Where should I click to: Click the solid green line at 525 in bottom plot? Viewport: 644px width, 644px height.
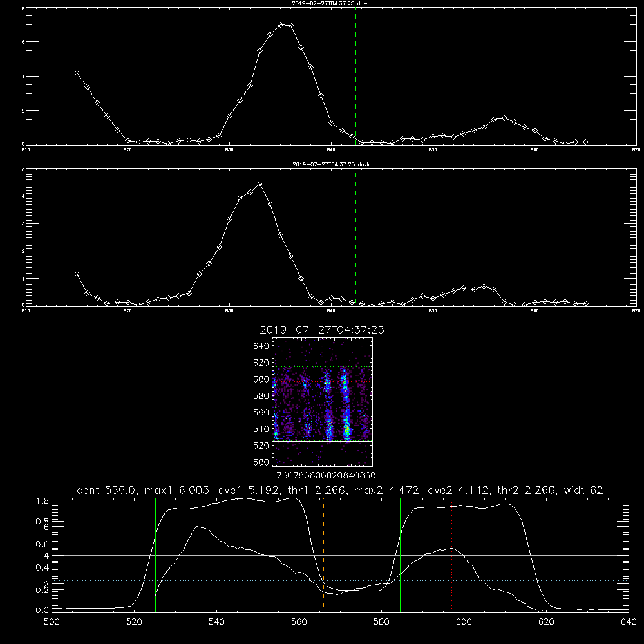156,554
